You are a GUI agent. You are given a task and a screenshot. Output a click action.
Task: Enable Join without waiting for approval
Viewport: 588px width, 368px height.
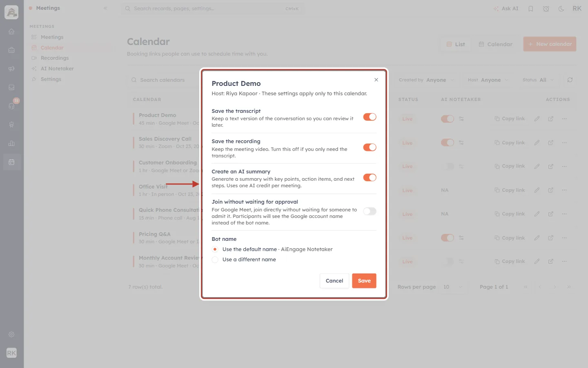point(370,211)
